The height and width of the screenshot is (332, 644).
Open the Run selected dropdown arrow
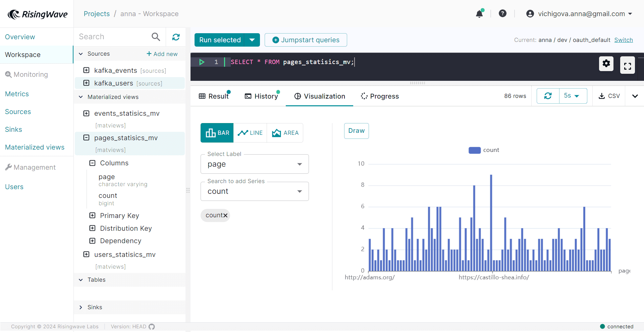(x=252, y=40)
